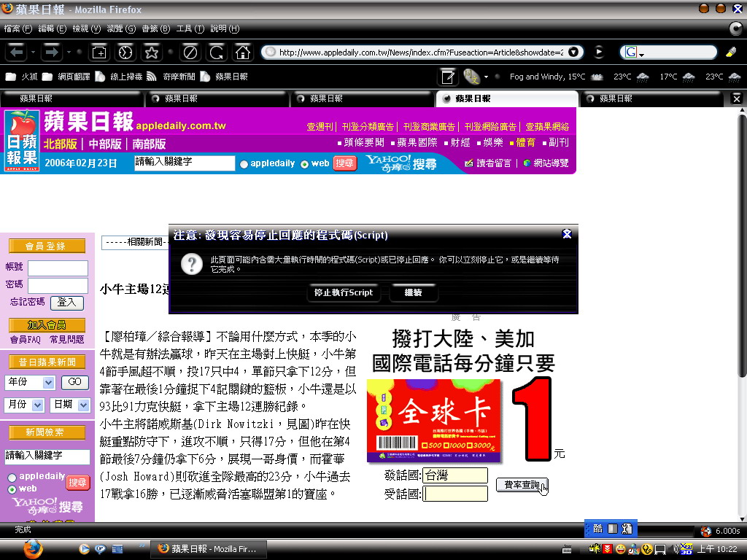The height and width of the screenshot is (560, 747).
Task: Click the browser Back arrow button
Action: click(18, 52)
